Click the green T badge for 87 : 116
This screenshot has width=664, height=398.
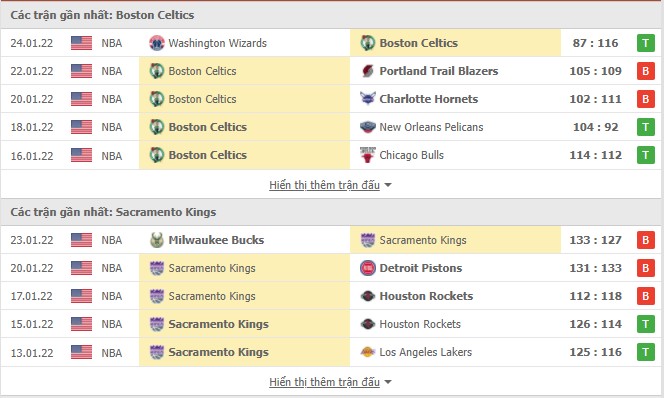point(646,43)
